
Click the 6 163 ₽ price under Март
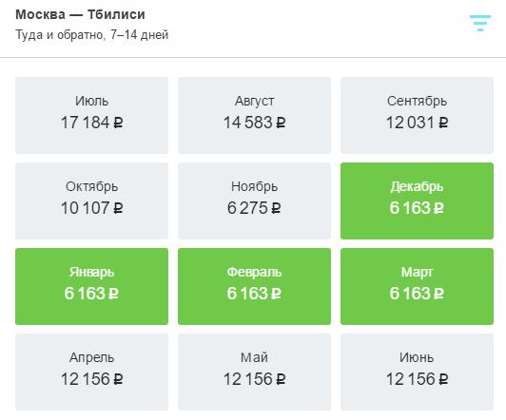click(x=417, y=294)
